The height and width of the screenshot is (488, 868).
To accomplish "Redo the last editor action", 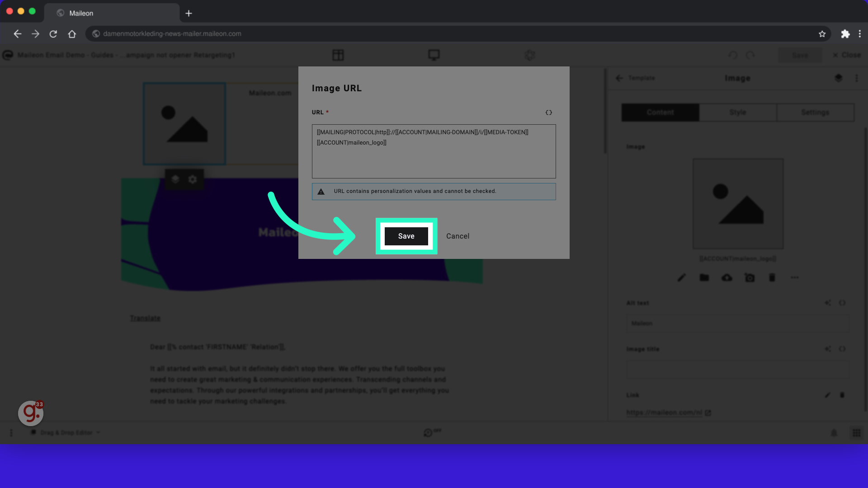I will 750,55.
